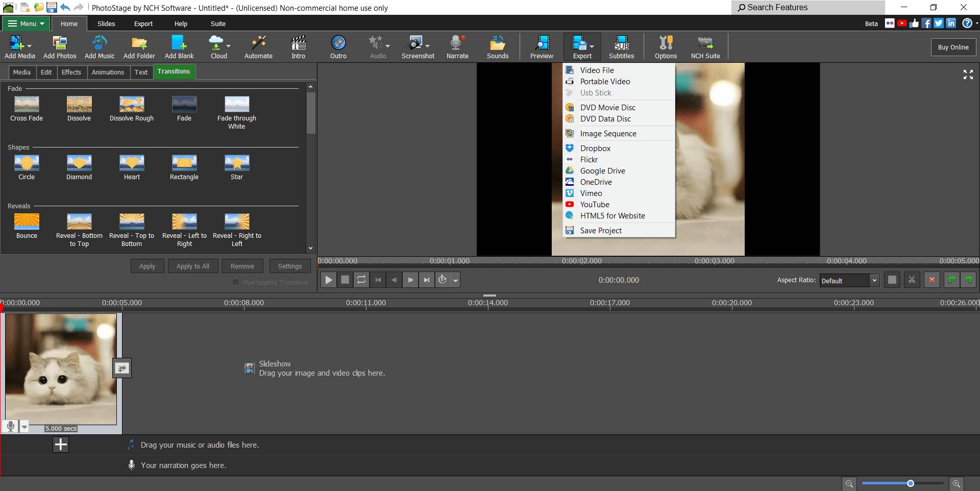Click the Buy Online button
The height and width of the screenshot is (491, 980).
click(953, 47)
